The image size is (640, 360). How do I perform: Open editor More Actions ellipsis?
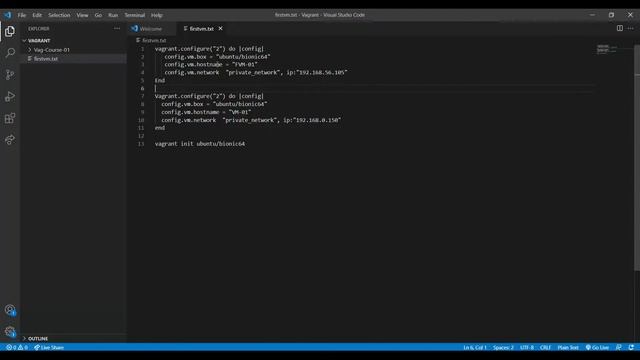[631, 28]
